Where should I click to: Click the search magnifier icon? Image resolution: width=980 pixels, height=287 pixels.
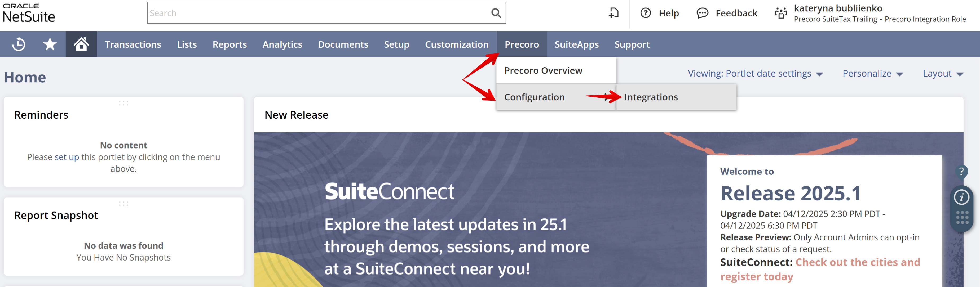496,13
